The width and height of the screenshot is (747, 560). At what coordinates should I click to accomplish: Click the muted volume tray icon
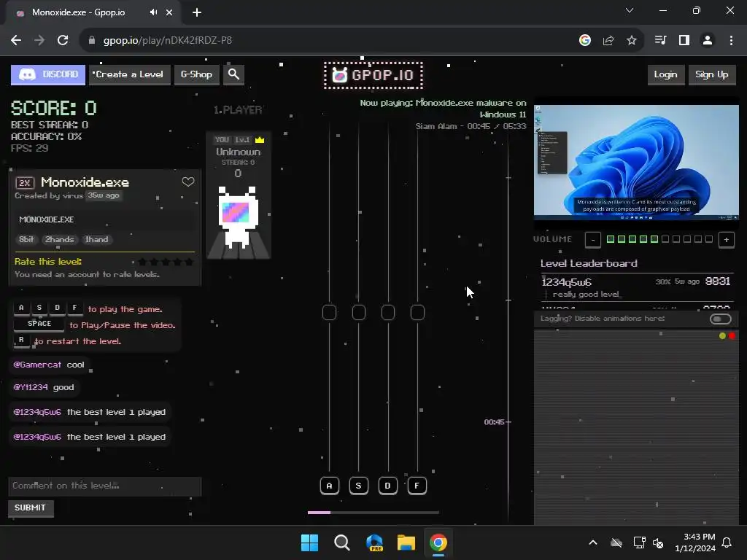(659, 542)
